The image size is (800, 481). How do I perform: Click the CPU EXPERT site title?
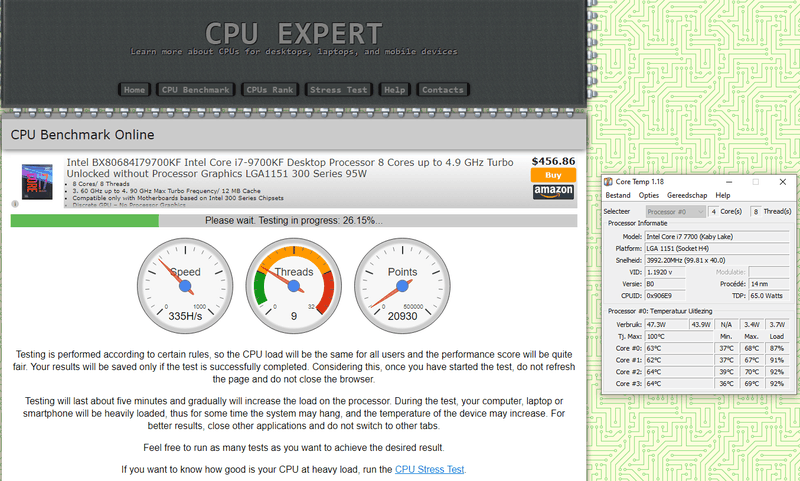point(294,34)
